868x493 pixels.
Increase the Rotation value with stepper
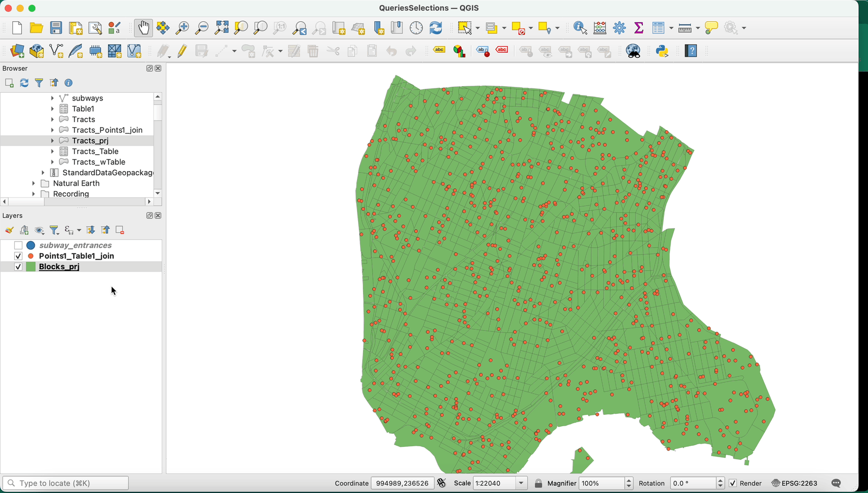pyautogui.click(x=720, y=481)
